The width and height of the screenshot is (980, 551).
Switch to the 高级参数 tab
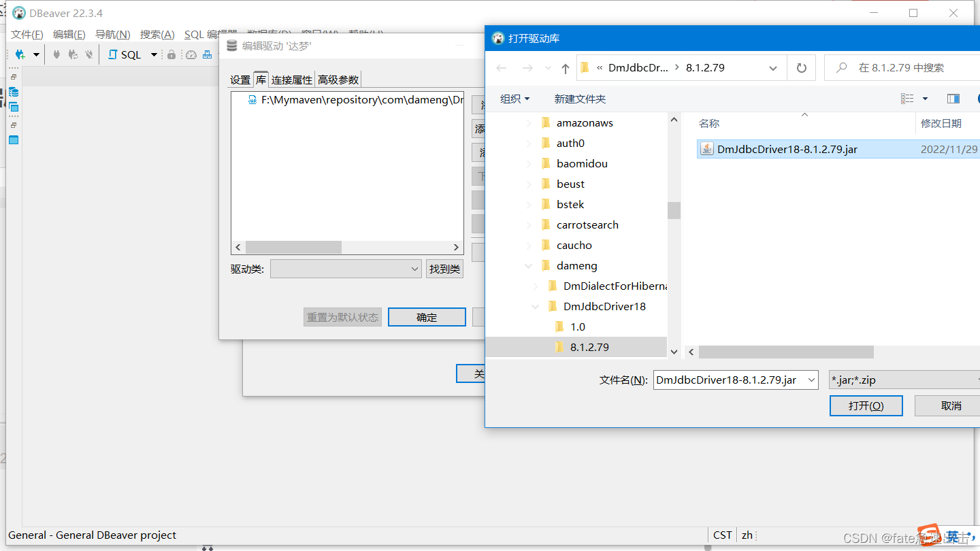point(338,80)
